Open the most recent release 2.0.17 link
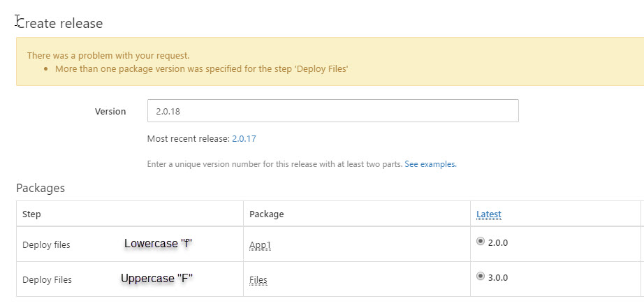Screen dimensions: 644x308 [x=244, y=139]
